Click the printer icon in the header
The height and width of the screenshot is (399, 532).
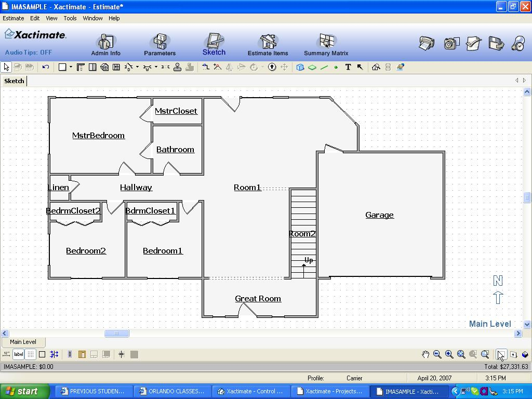pos(427,44)
